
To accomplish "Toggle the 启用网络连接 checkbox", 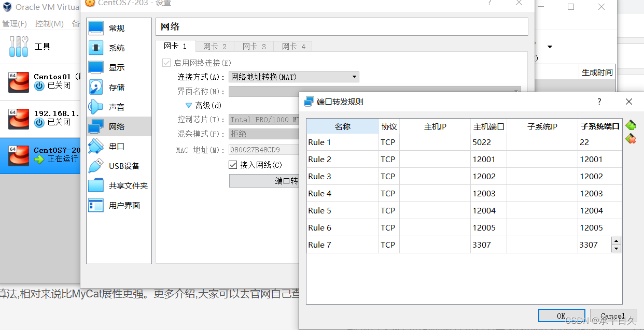I will (x=166, y=63).
